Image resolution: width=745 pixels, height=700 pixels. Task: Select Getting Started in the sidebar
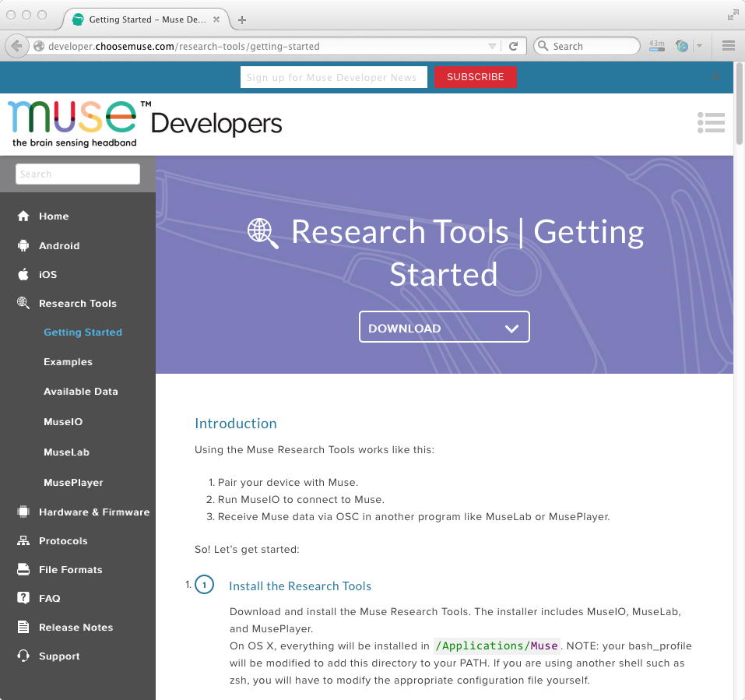(83, 332)
